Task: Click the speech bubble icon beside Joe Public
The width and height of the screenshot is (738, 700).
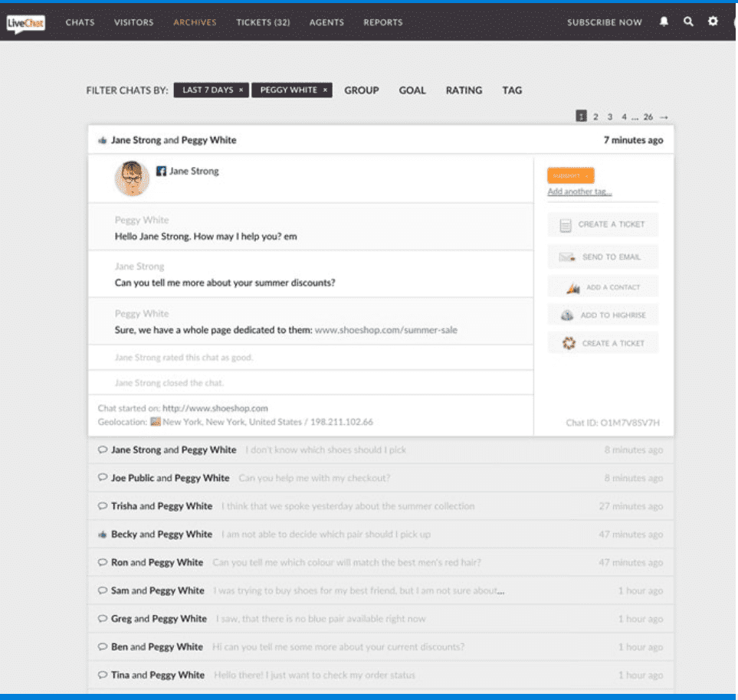Action: click(102, 478)
